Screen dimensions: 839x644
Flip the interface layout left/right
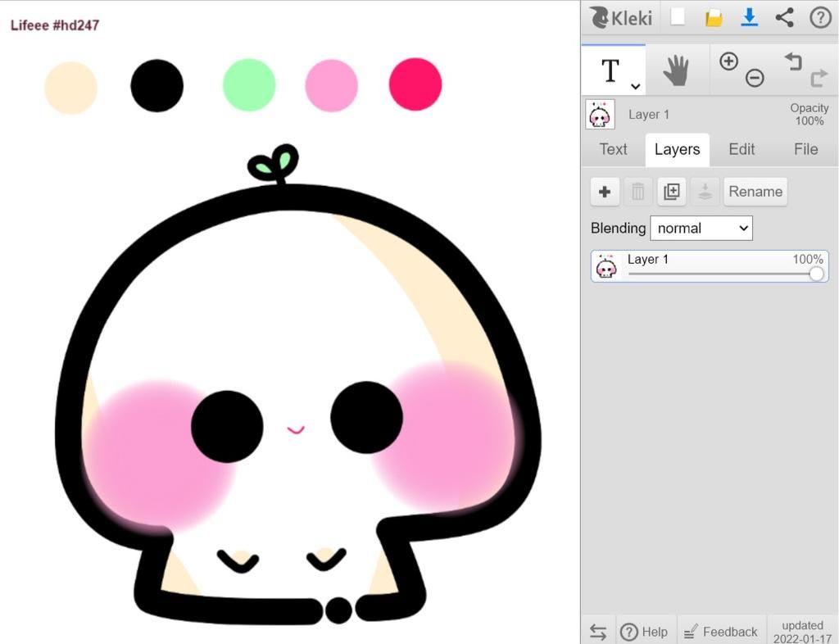[598, 632]
